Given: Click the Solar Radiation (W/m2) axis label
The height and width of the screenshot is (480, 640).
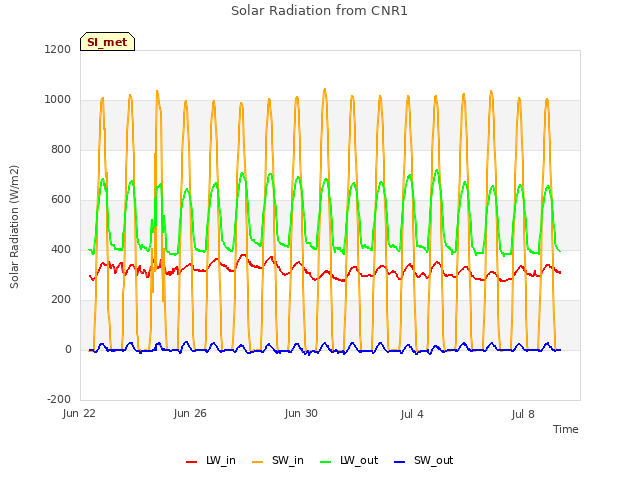Looking at the screenshot, I should [14, 227].
